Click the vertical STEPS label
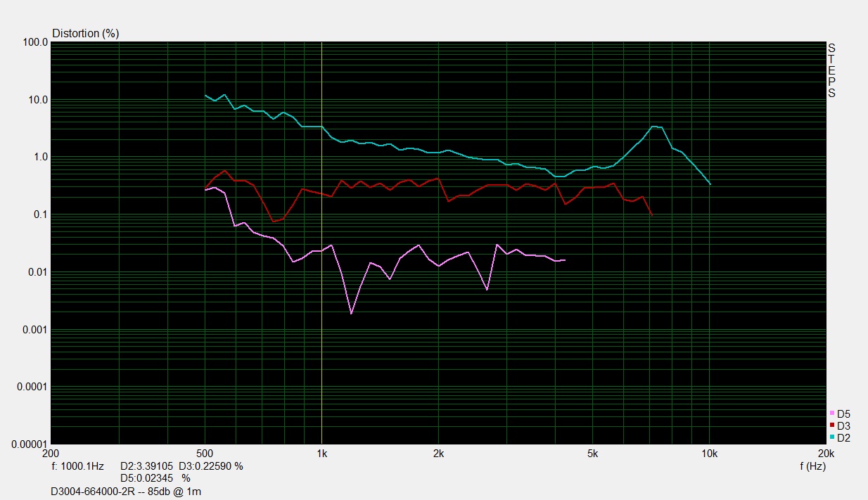 tap(831, 70)
